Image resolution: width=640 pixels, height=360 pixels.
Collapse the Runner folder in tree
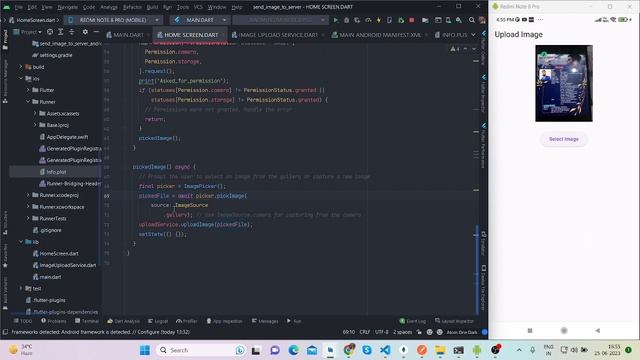point(28,102)
